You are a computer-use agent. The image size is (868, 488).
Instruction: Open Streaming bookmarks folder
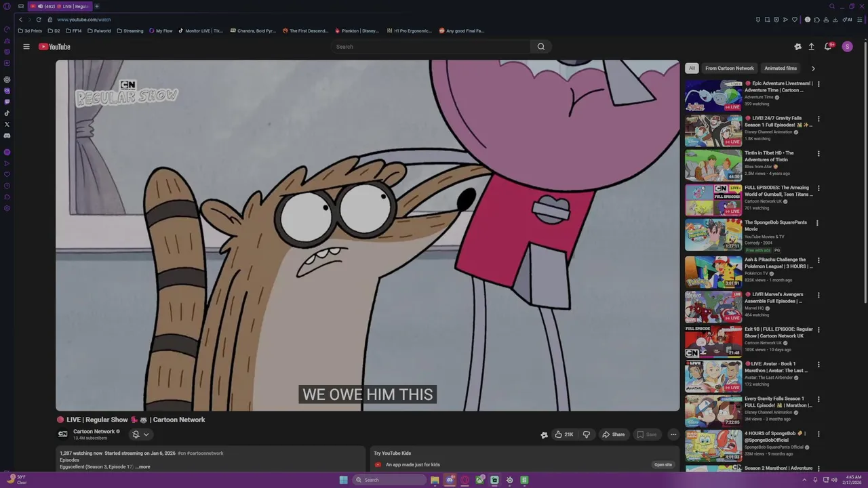pos(130,30)
